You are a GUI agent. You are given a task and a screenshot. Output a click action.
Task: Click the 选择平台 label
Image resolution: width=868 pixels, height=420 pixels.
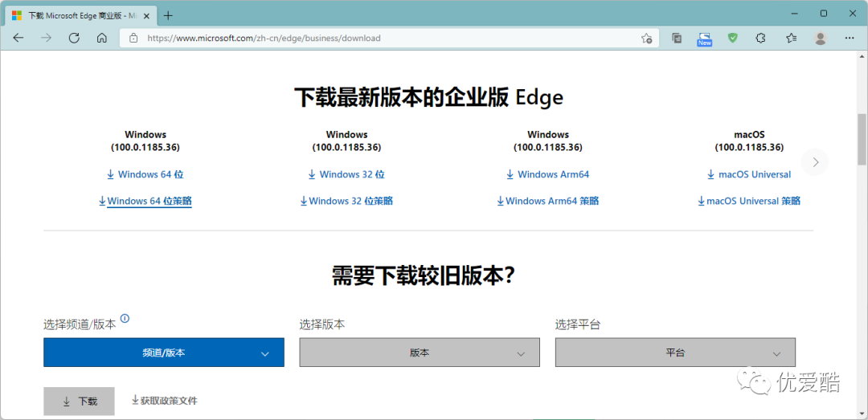click(x=578, y=324)
